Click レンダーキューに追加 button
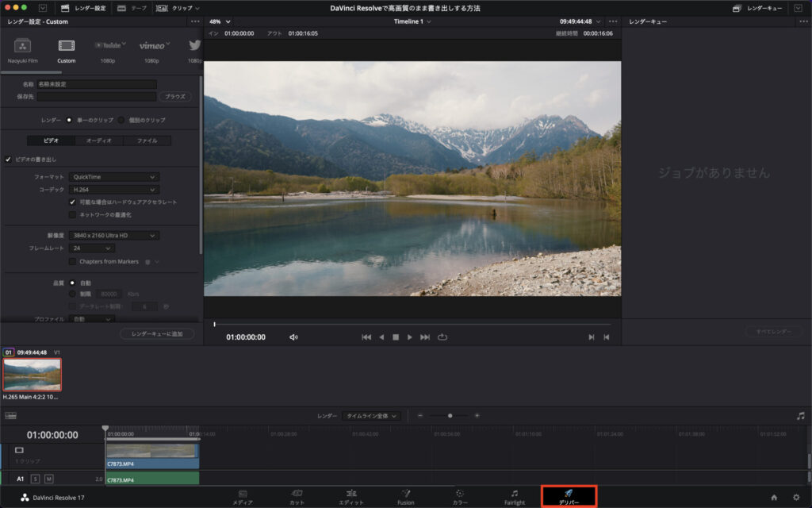This screenshot has height=508, width=812. click(x=157, y=334)
